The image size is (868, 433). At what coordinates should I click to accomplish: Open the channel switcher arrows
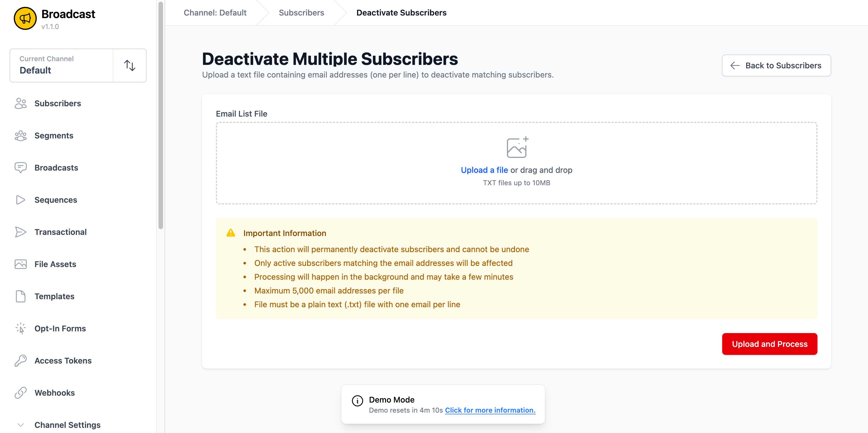(x=130, y=65)
